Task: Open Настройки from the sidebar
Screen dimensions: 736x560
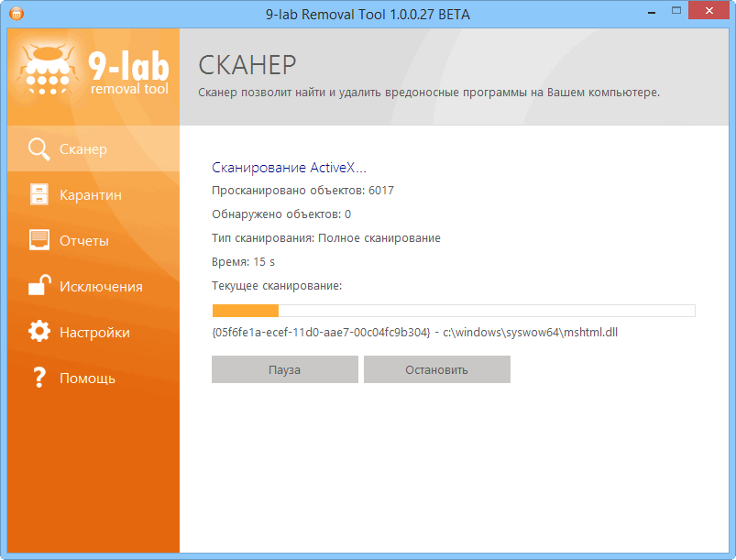Action: click(x=93, y=333)
